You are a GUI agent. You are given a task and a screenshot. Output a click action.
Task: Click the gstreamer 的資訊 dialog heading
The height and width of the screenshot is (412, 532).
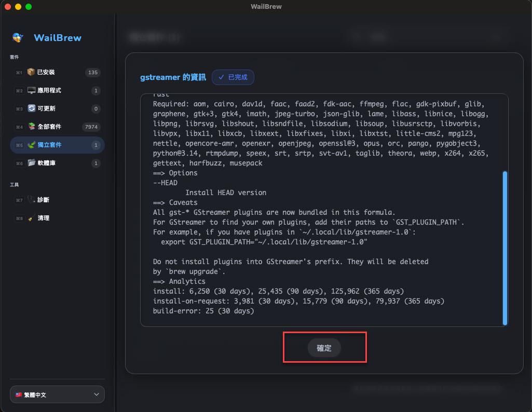point(173,77)
